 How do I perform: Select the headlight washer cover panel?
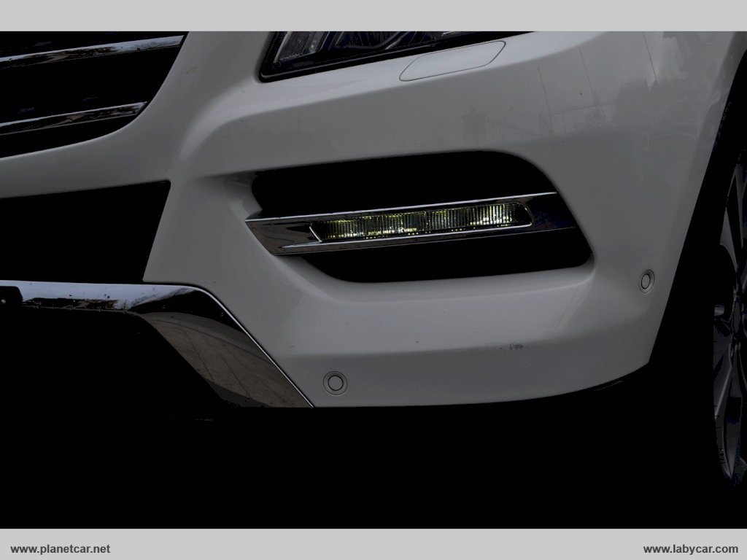452,61
